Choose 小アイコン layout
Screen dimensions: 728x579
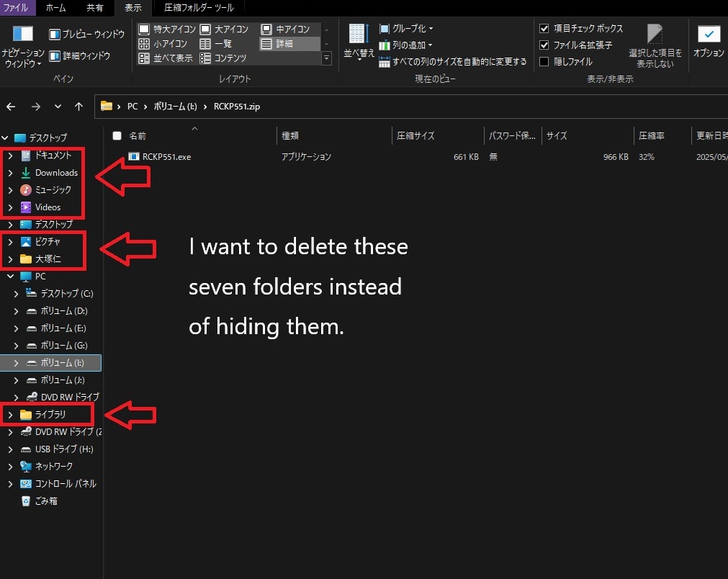coord(163,44)
